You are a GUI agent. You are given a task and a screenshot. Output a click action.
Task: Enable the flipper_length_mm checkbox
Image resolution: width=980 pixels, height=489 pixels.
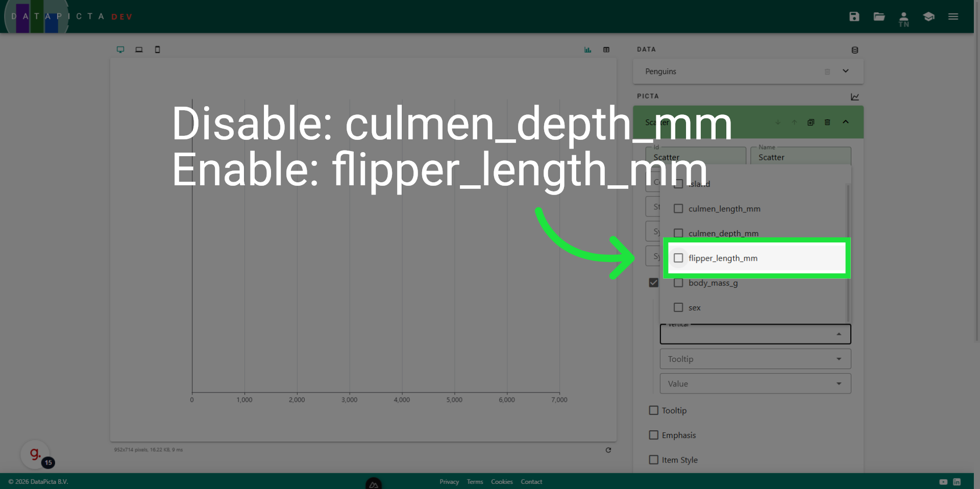click(x=678, y=258)
